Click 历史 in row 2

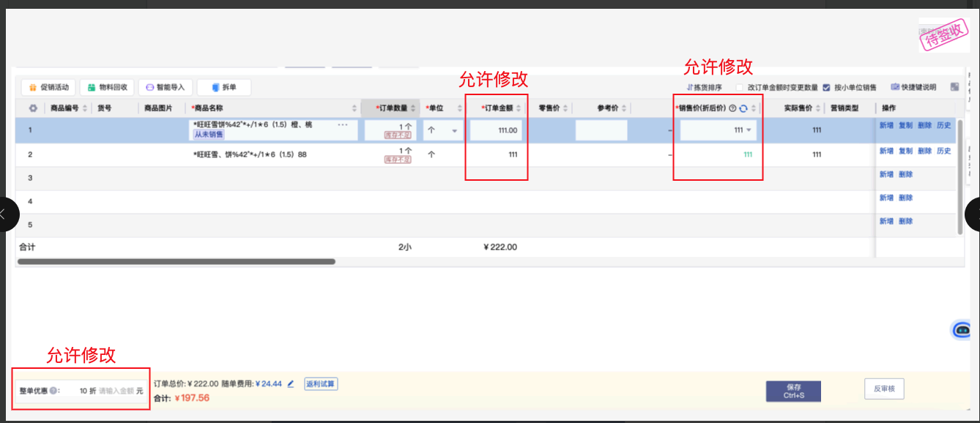click(943, 151)
